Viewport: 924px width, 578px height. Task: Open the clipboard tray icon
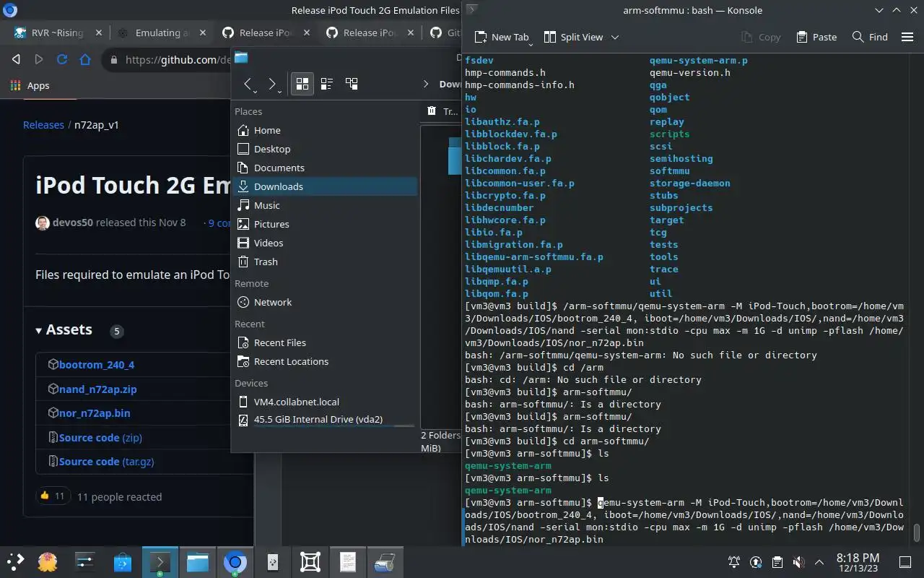point(777,562)
